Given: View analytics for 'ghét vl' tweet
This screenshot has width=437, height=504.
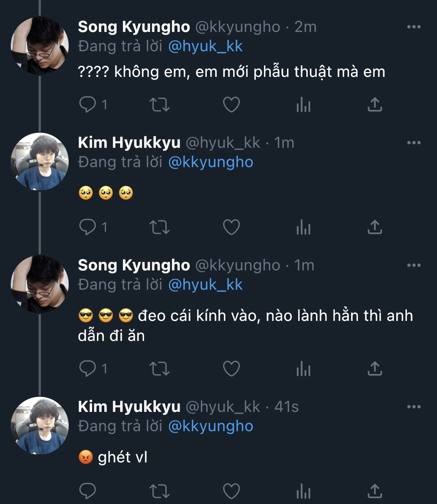Looking at the screenshot, I should [303, 491].
